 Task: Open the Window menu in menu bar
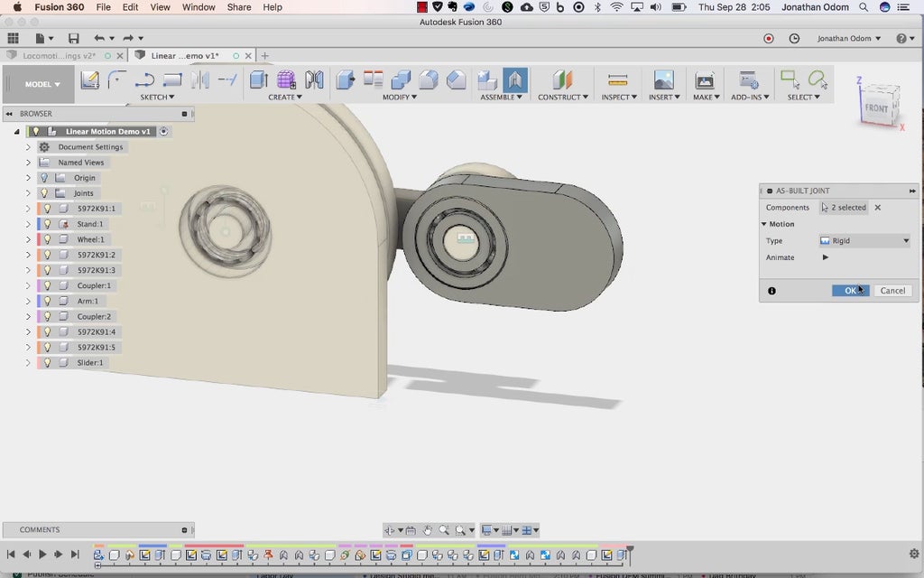pos(199,7)
